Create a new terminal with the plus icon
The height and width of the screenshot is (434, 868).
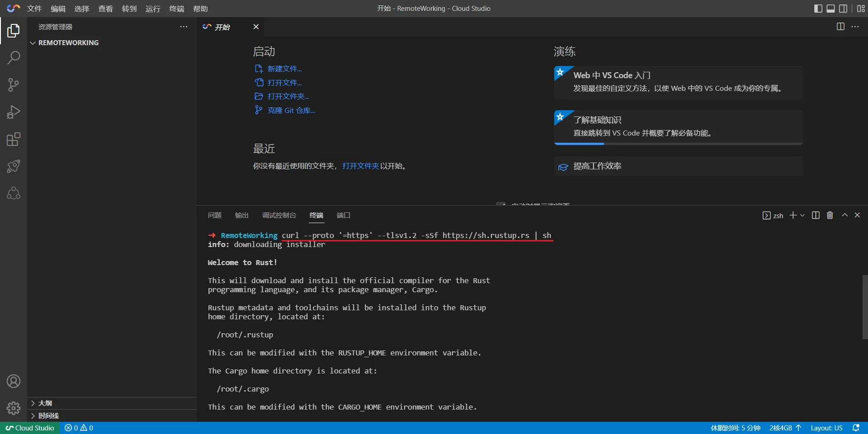pos(794,215)
